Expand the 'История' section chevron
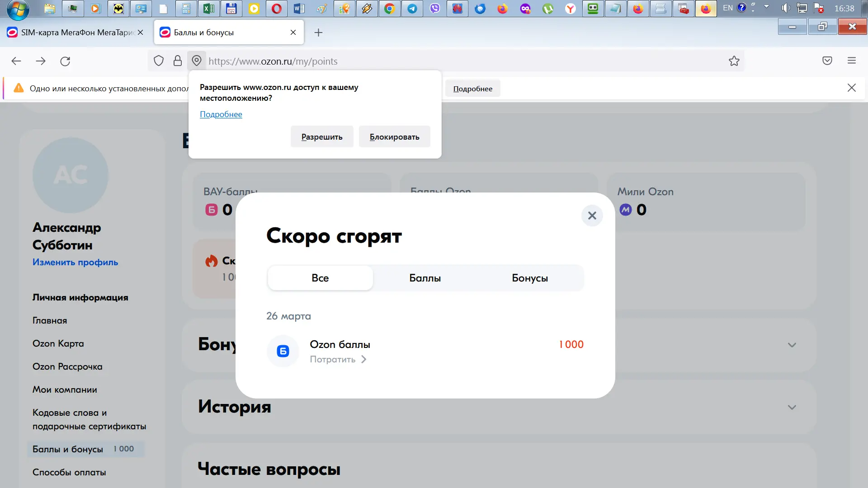 click(792, 407)
